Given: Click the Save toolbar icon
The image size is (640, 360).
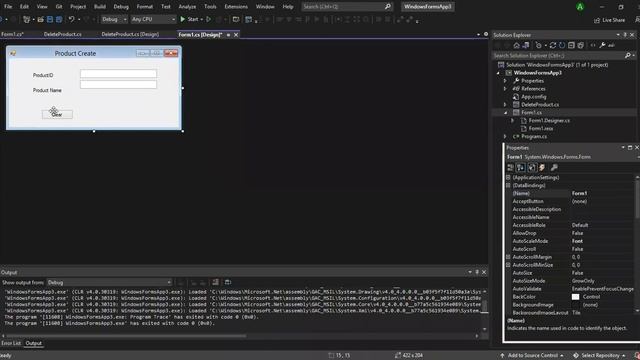Looking at the screenshot, I should (50, 19).
